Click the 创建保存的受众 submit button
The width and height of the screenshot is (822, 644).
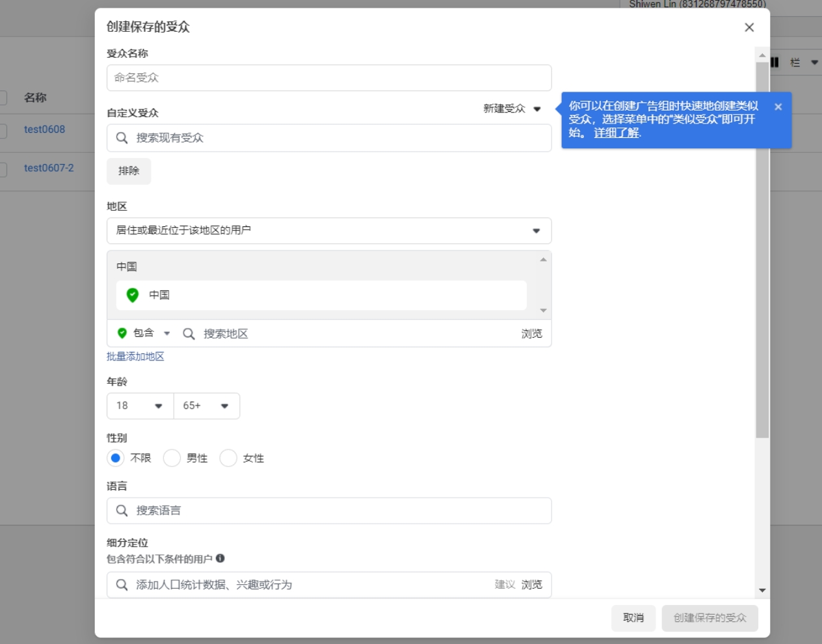click(x=710, y=618)
